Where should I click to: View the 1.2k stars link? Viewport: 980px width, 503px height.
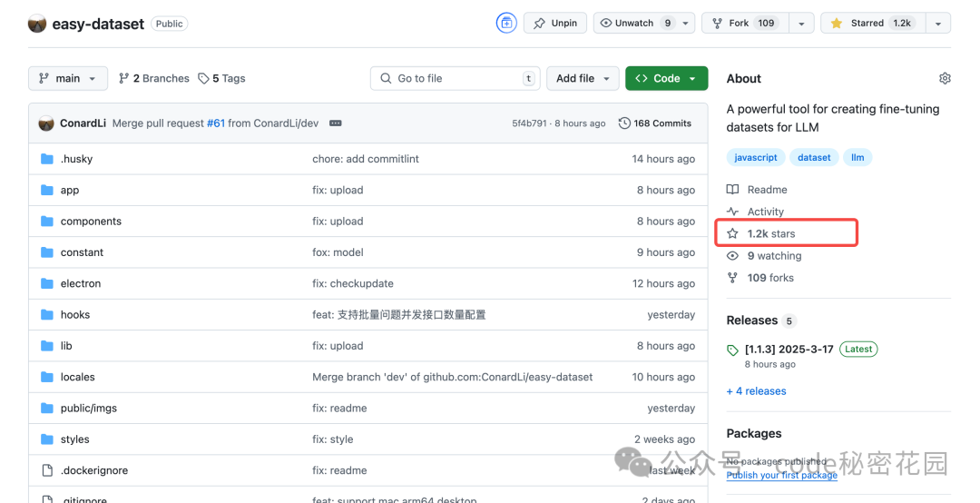click(x=761, y=234)
